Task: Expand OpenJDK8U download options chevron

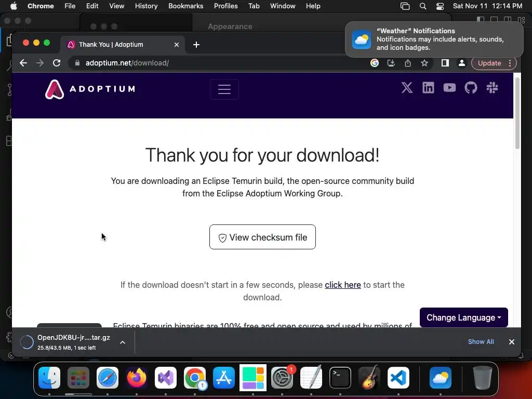Action: click(123, 342)
